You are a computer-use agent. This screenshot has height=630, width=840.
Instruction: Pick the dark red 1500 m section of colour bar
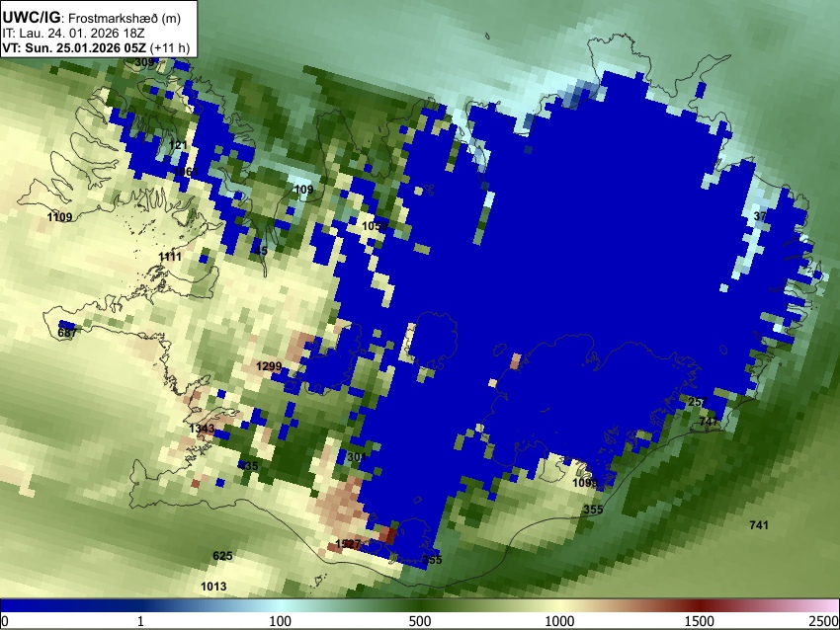point(700,606)
